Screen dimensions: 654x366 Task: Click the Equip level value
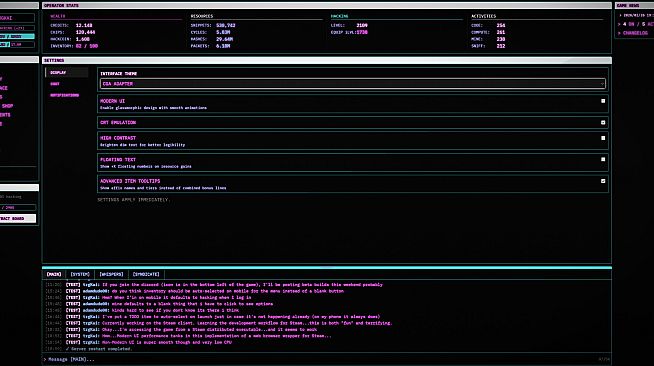(362, 32)
